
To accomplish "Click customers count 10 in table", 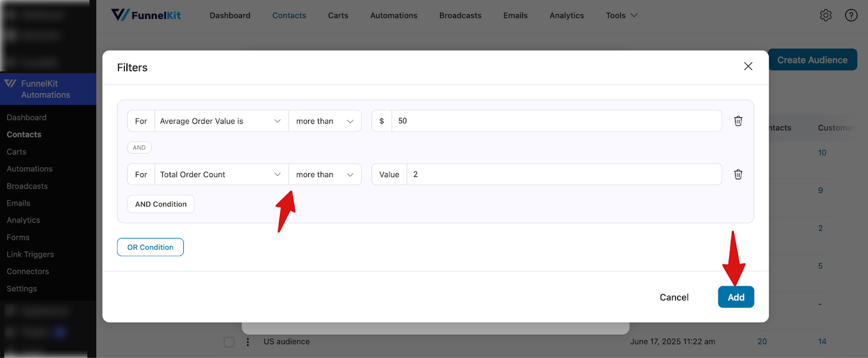I will click(822, 153).
